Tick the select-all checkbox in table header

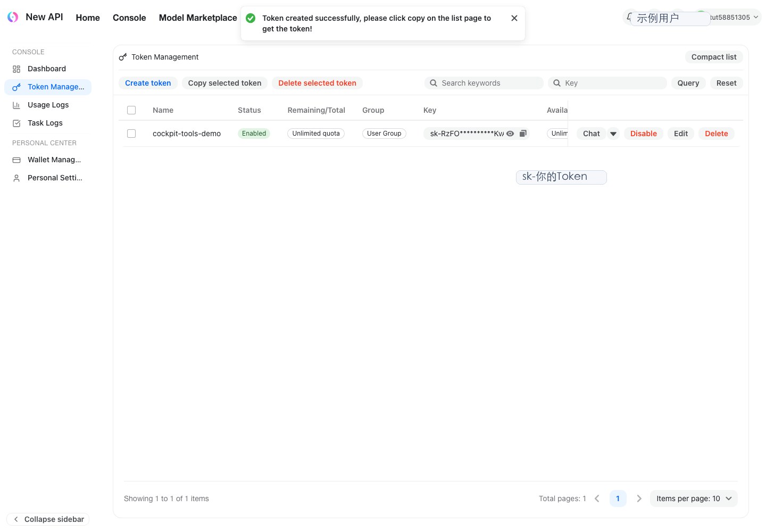(x=131, y=110)
